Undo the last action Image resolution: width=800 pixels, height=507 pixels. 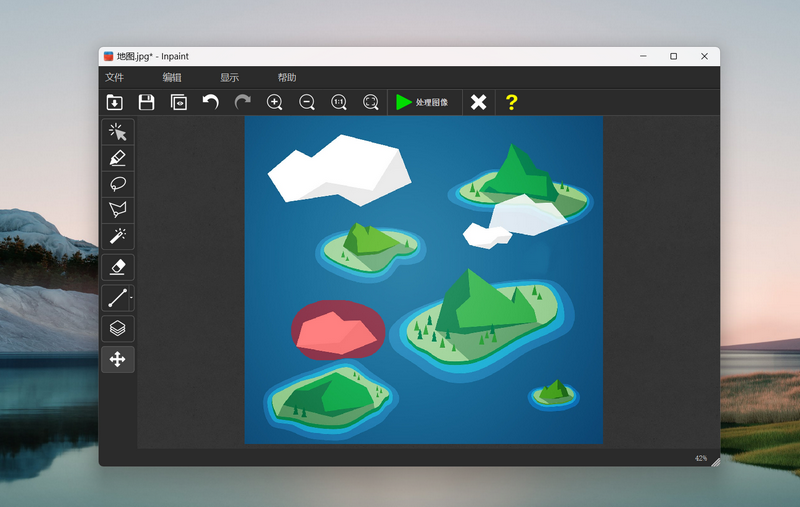(210, 103)
